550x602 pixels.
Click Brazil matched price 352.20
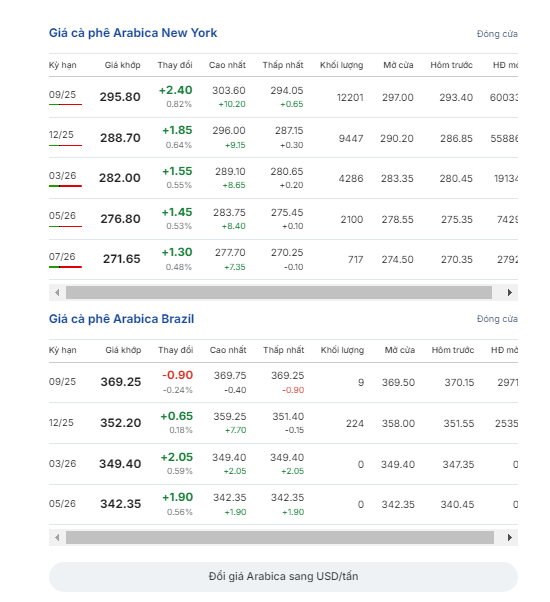click(121, 423)
